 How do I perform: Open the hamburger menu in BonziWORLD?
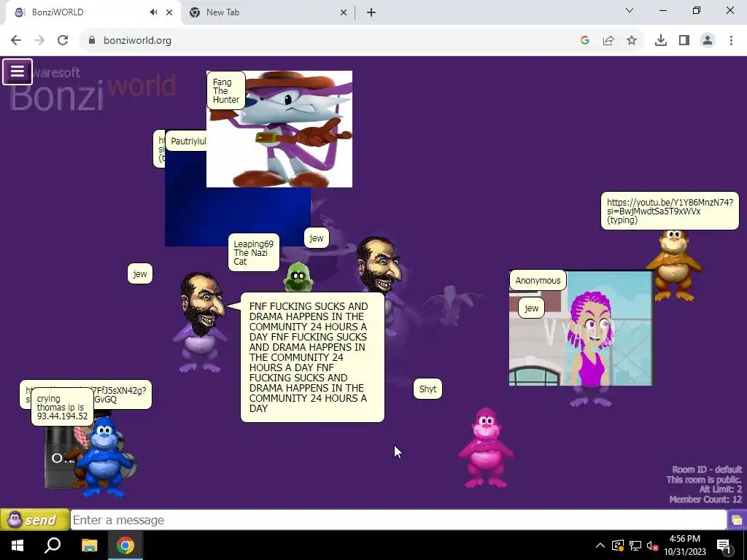[18, 72]
